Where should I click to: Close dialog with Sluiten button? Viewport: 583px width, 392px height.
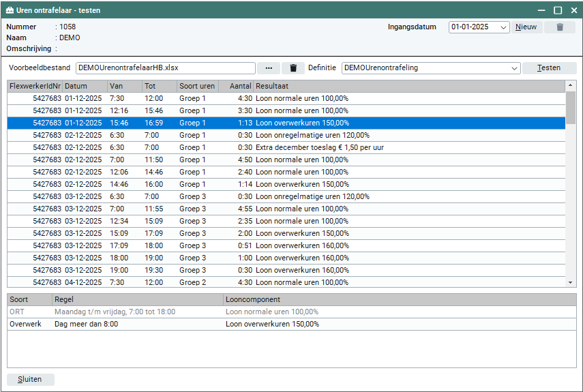point(30,380)
